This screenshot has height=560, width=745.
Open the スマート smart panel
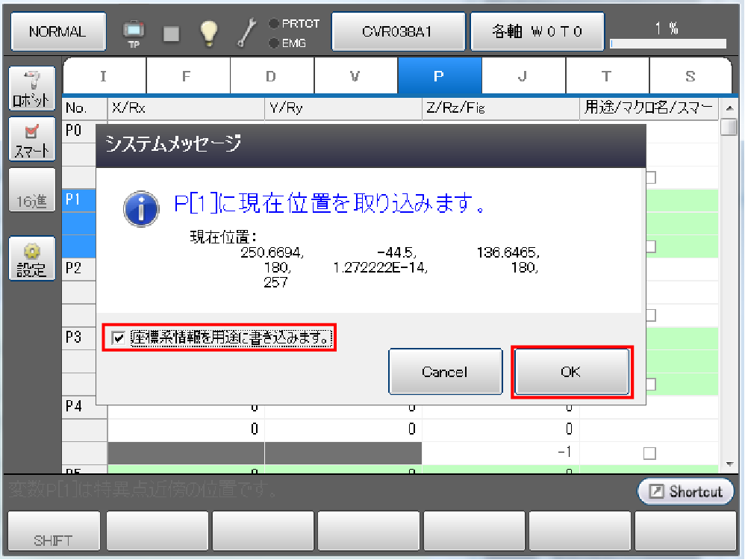tap(32, 139)
